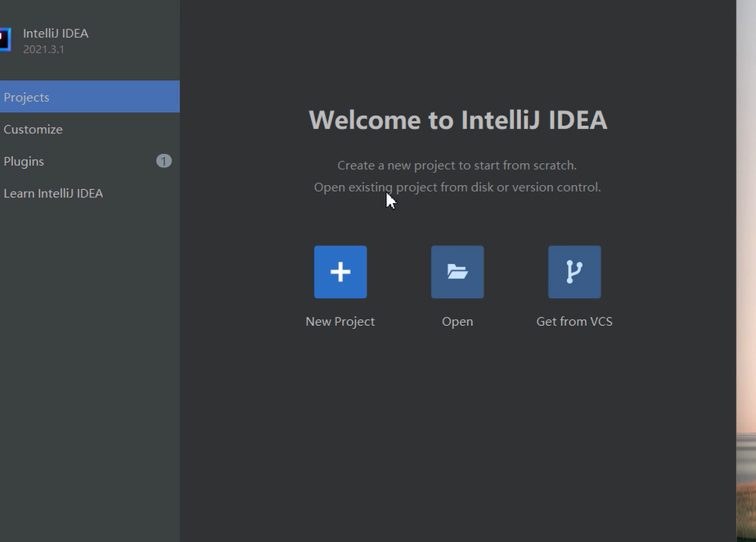Click the Get from VCS label
The height and width of the screenshot is (542, 756).
coord(574,322)
